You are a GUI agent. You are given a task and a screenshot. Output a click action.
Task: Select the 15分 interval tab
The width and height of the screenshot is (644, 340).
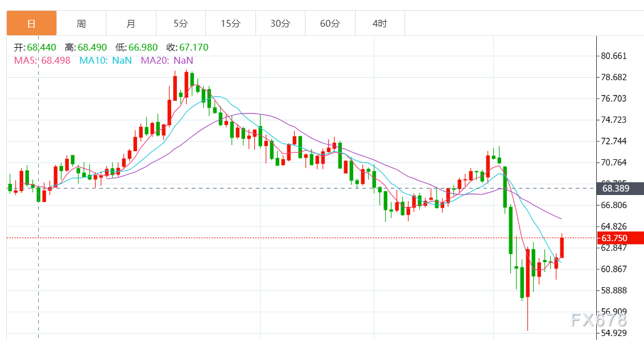(230, 23)
